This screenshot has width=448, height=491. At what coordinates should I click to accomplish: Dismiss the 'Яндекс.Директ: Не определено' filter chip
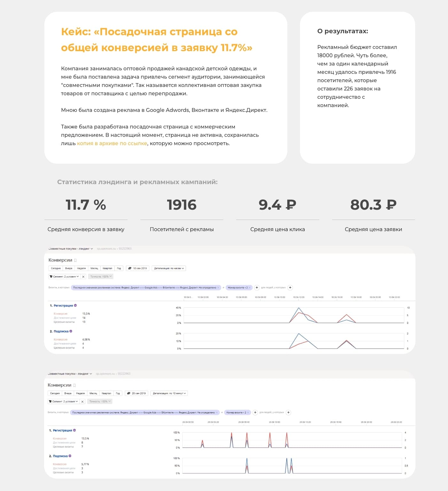click(218, 287)
